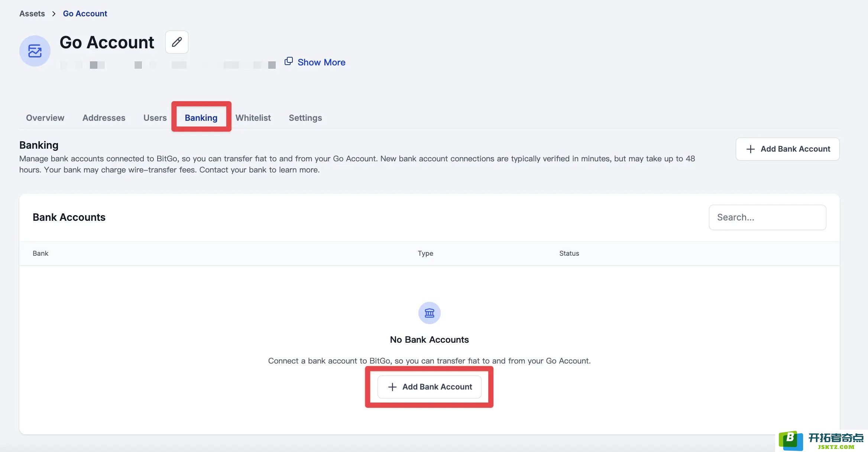This screenshot has height=452, width=868.
Task: Click the Type column header
Action: (425, 254)
